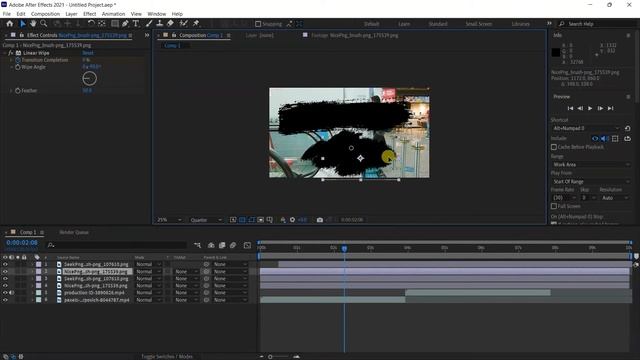Image resolution: width=640 pixels, height=360 pixels.
Task: Check Cache Before Playback
Action: click(554, 147)
